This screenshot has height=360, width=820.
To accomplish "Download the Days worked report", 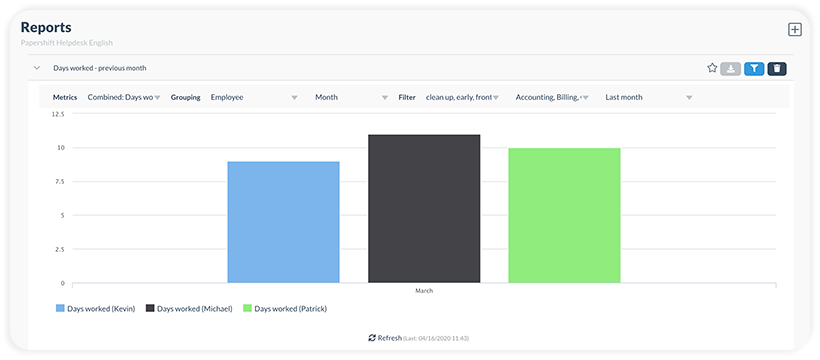I will (x=731, y=69).
